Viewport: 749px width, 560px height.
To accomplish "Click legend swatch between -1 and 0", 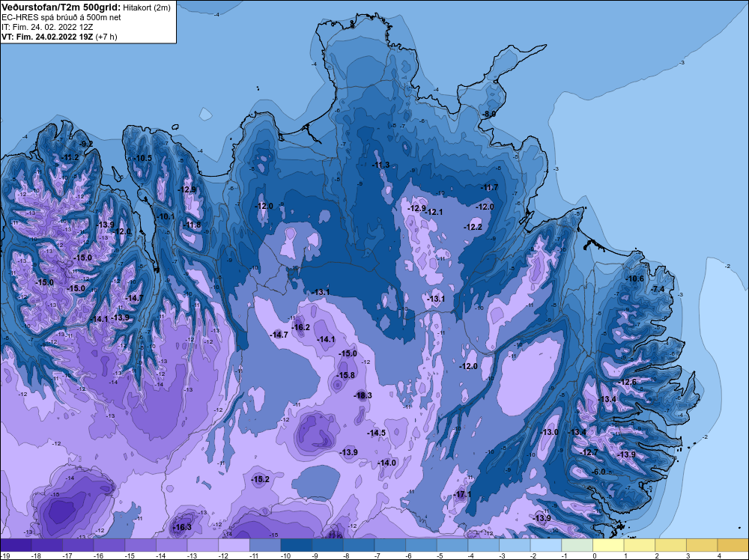I will tap(577, 545).
